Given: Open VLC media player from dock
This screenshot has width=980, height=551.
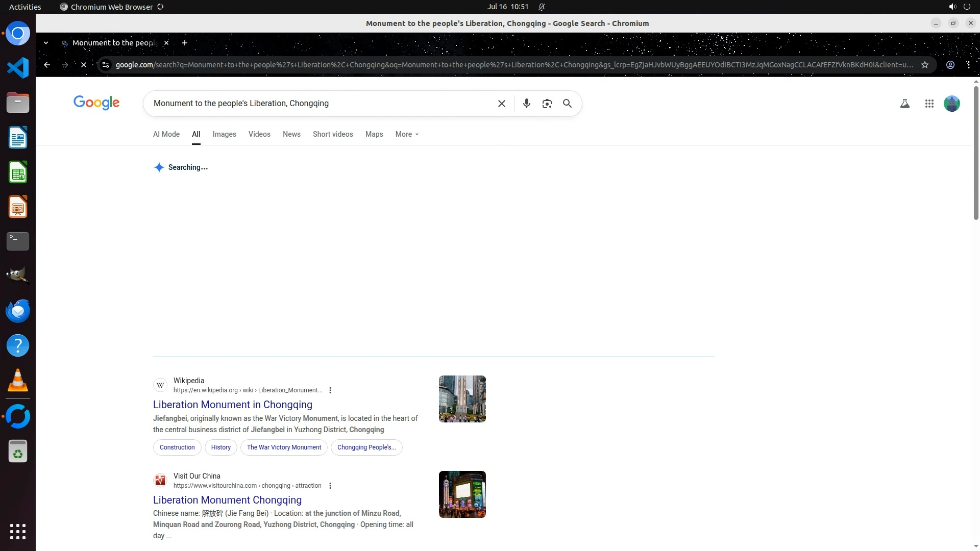Looking at the screenshot, I should tap(18, 381).
